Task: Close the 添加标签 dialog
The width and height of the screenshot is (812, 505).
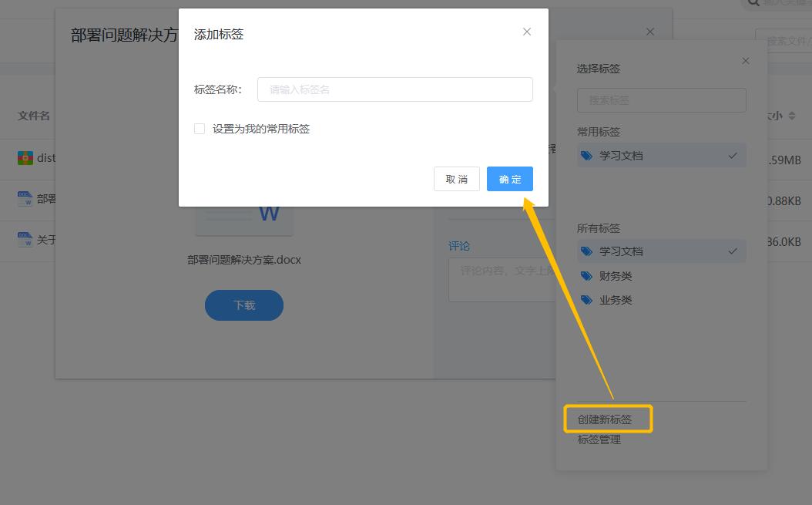Action: [x=527, y=32]
